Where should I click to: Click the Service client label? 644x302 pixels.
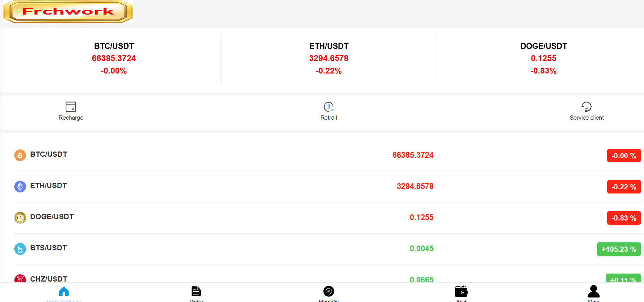point(586,118)
